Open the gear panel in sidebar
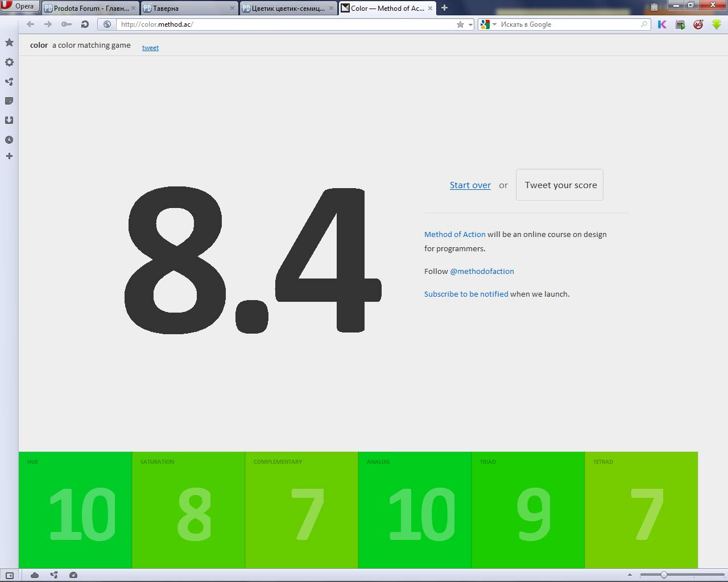The image size is (728, 582). click(9, 62)
